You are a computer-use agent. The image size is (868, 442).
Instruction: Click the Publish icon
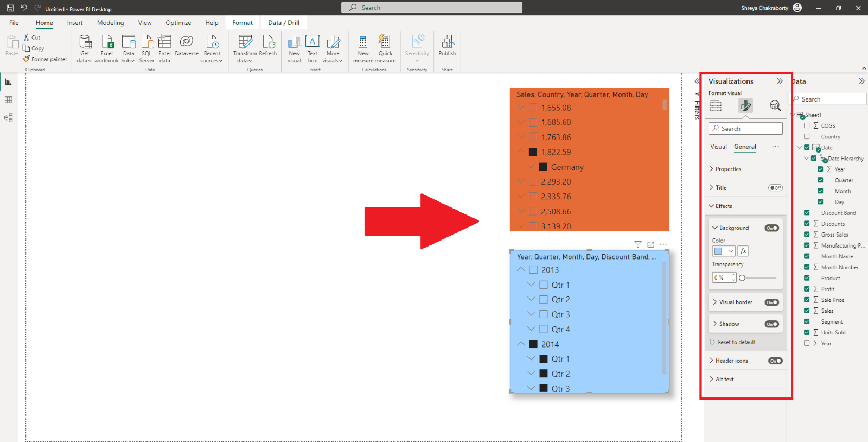point(447,43)
